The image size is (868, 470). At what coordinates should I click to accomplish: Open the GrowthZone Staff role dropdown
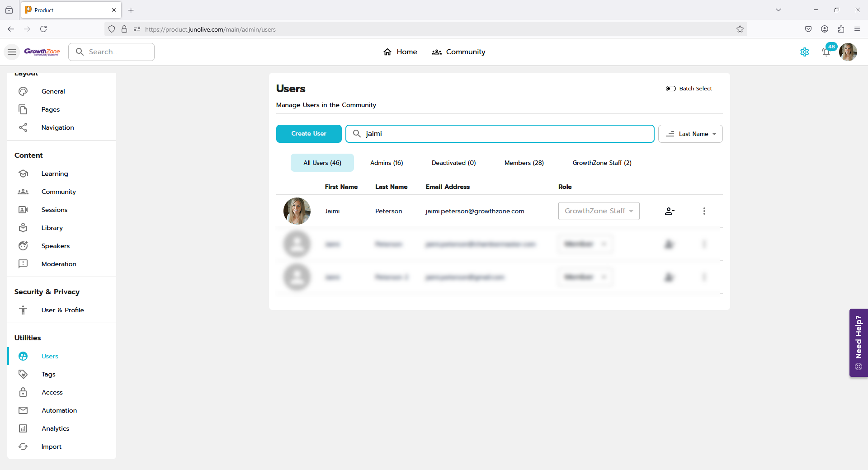[x=599, y=211]
